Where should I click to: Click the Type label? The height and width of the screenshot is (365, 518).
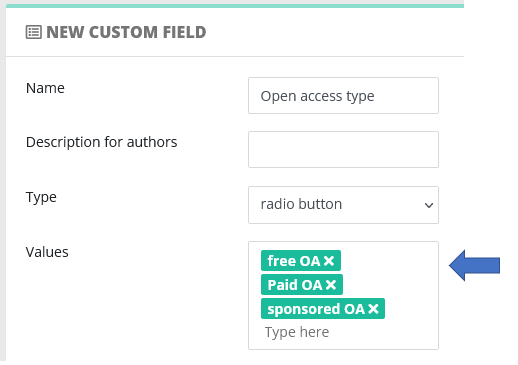click(41, 197)
